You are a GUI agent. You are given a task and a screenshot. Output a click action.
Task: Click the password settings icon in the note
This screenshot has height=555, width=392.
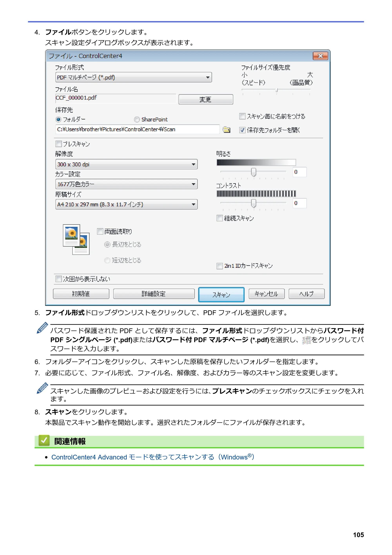click(306, 340)
